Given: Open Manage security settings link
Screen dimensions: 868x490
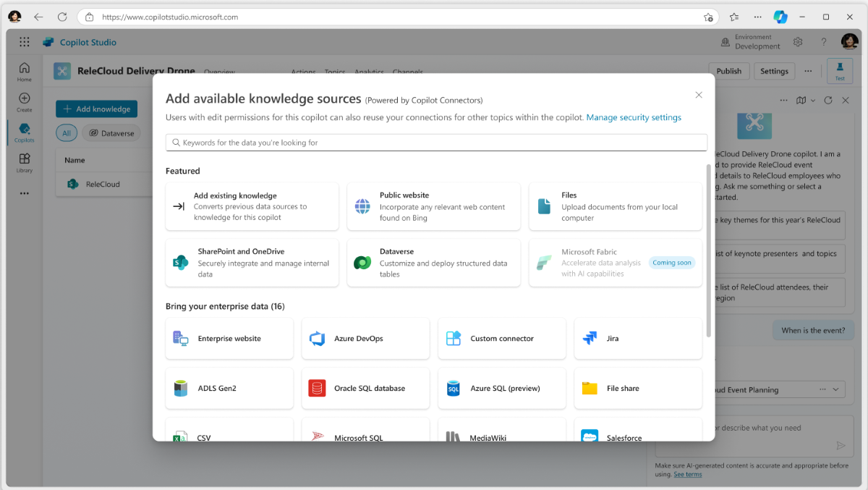Looking at the screenshot, I should click(633, 117).
